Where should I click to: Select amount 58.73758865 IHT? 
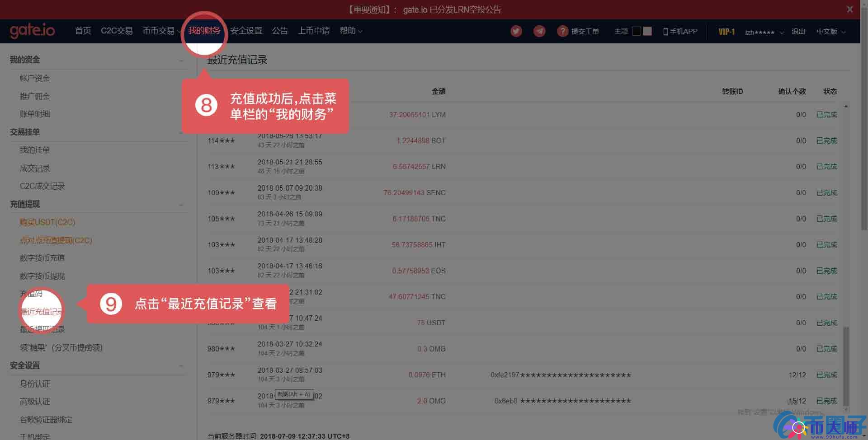[x=419, y=245]
